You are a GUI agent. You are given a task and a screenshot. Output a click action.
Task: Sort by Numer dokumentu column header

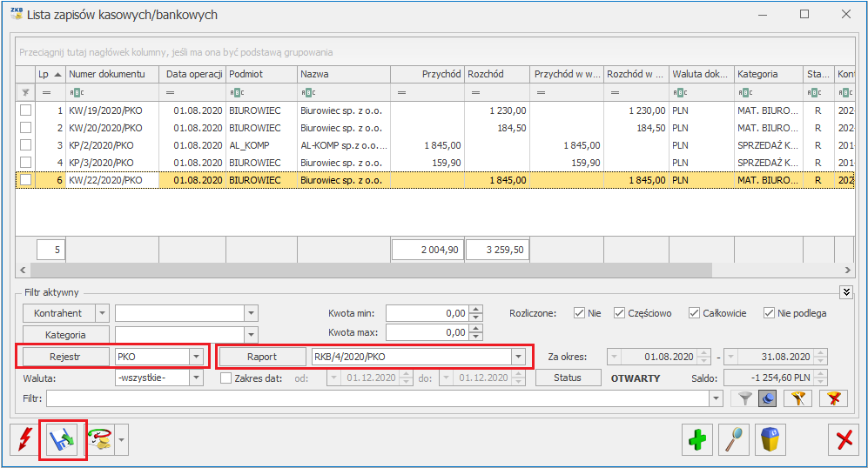pyautogui.click(x=112, y=74)
